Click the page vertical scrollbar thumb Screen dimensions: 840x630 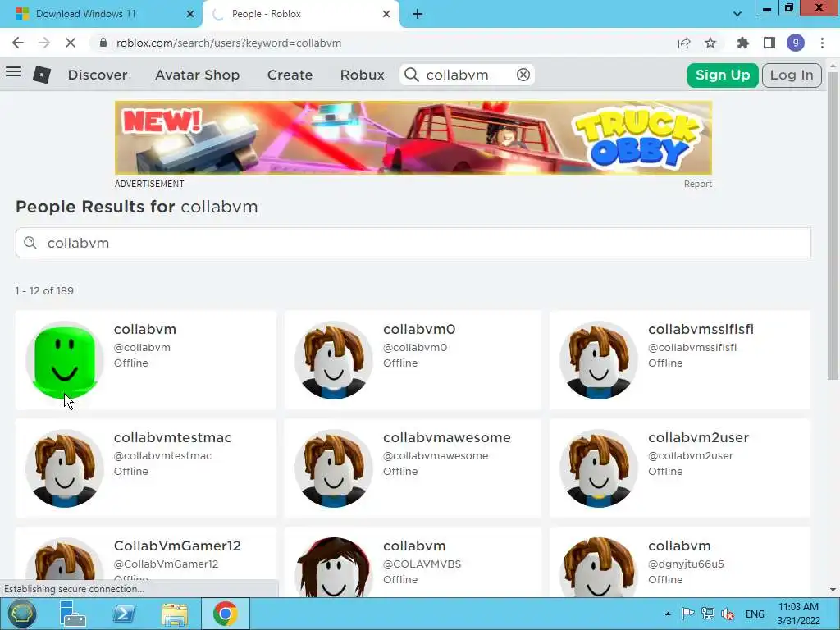833,225
